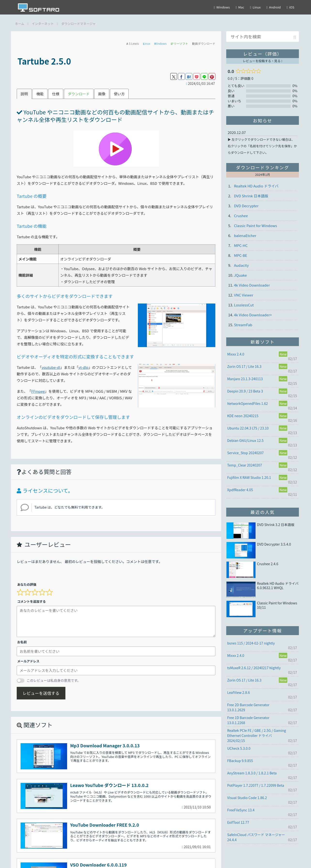Switch to the 機能 tab
The image size is (311, 868).
[40, 94]
